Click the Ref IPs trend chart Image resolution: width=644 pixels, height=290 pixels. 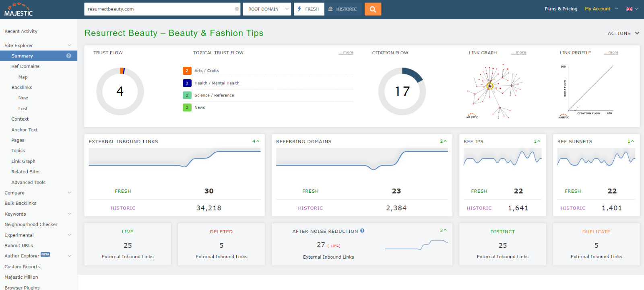pos(502,157)
